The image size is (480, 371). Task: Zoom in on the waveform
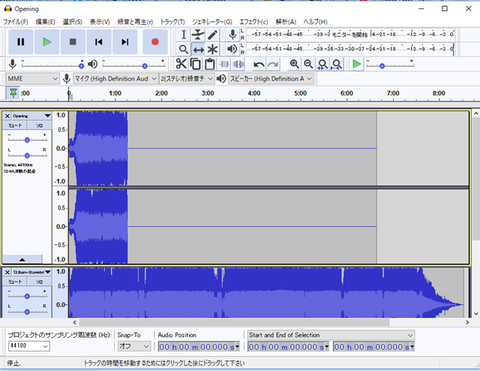(x=294, y=64)
